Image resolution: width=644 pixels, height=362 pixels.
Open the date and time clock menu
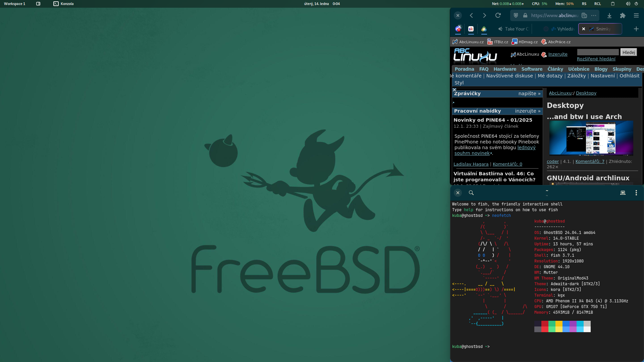(322, 4)
